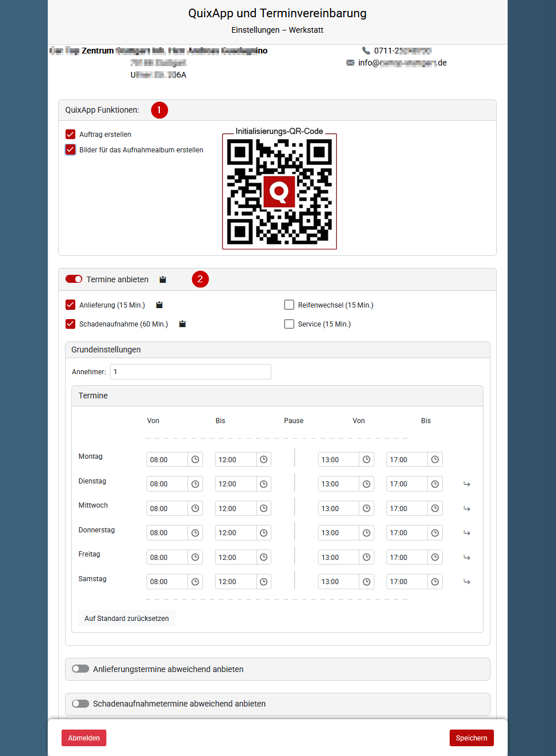Click the phone icon in header
The image size is (556, 756).
(366, 51)
